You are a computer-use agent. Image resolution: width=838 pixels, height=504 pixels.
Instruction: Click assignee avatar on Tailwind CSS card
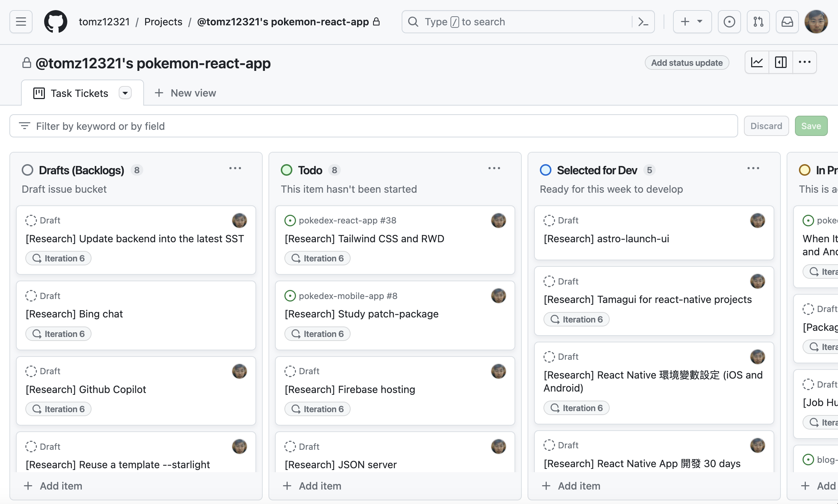click(498, 221)
